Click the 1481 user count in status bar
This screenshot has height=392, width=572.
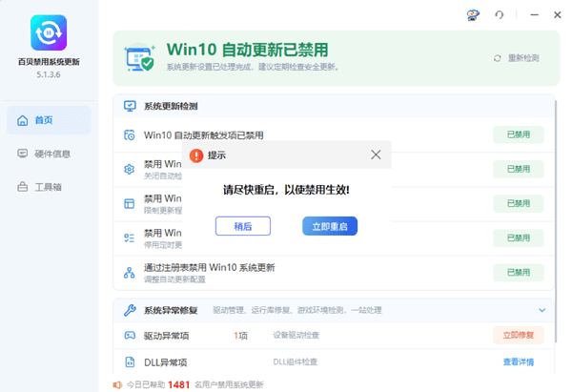point(179,384)
